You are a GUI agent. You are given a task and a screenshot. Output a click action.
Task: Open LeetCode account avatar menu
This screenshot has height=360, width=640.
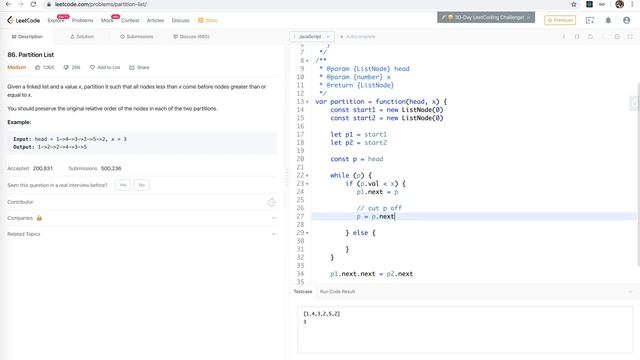pos(627,20)
